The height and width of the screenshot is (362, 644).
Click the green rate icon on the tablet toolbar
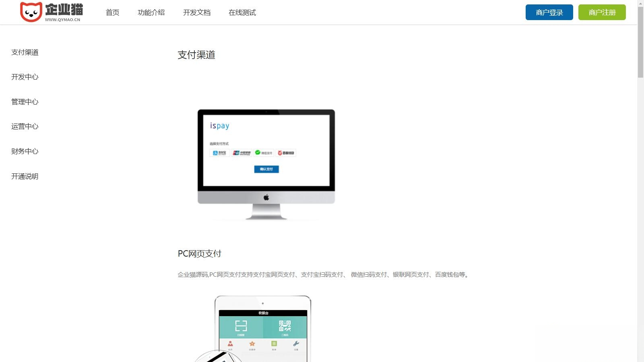click(x=274, y=343)
